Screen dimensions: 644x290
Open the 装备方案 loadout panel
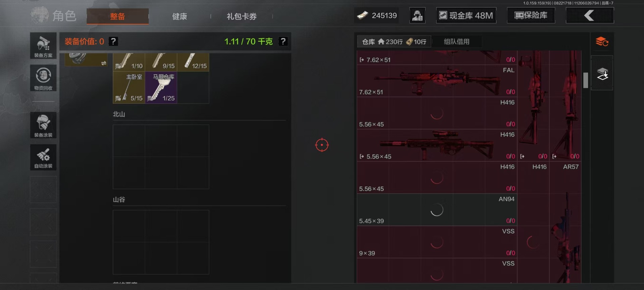[43, 46]
